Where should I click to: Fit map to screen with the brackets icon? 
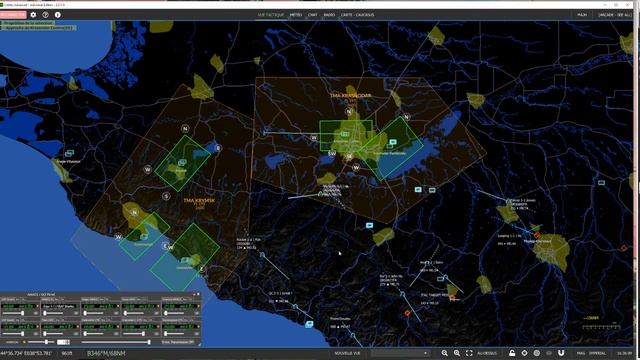(469, 353)
